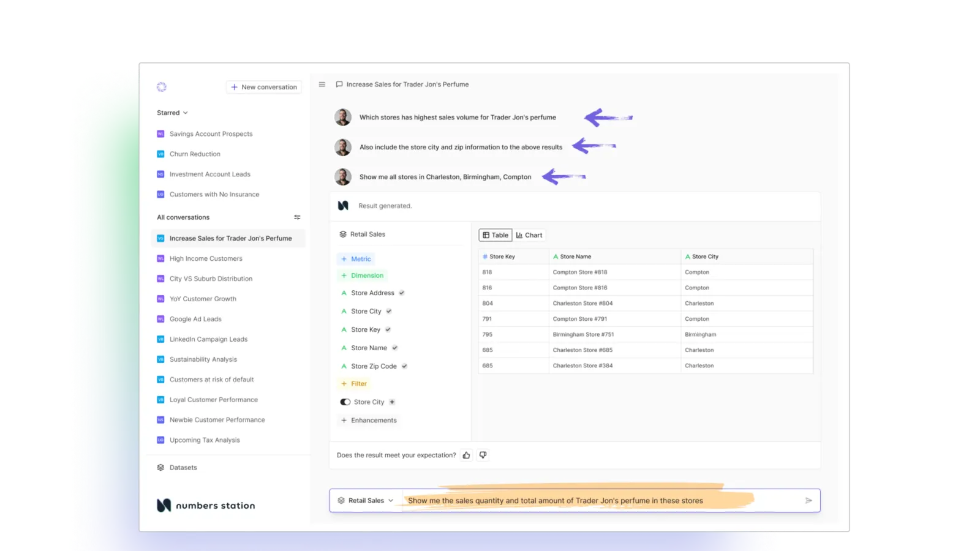Open the Retail Sales dataset dropdown
This screenshot has width=980, height=551.
[x=366, y=500]
